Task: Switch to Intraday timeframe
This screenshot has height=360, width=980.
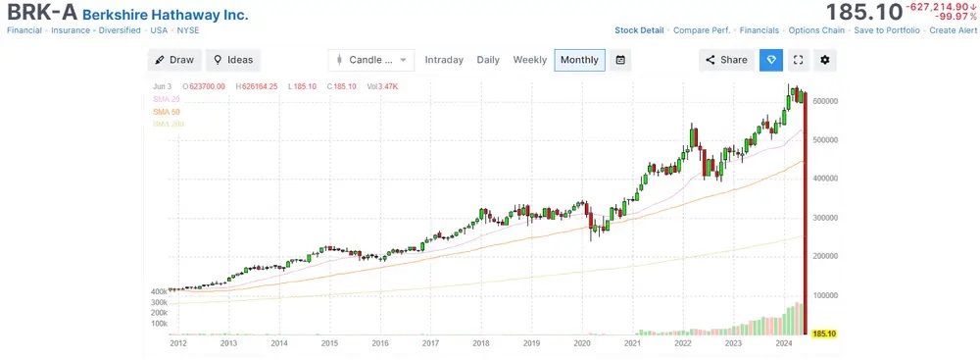Action: coord(444,60)
